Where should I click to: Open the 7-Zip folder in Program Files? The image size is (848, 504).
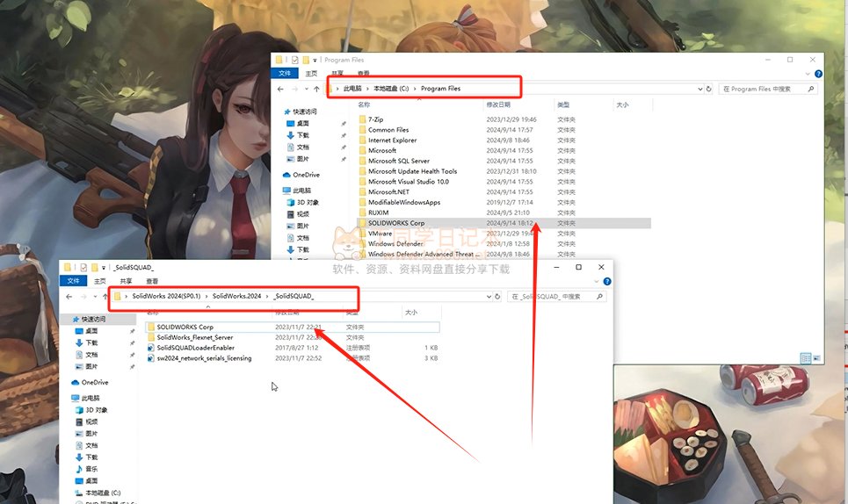376,119
